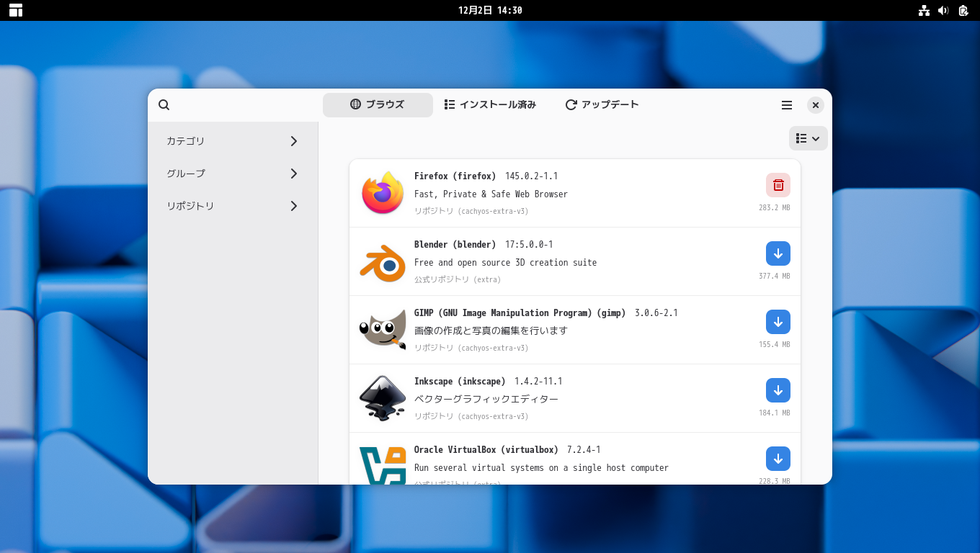The height and width of the screenshot is (553, 980).
Task: Click the ベクターグラフィックエディター description
Action: click(x=486, y=400)
